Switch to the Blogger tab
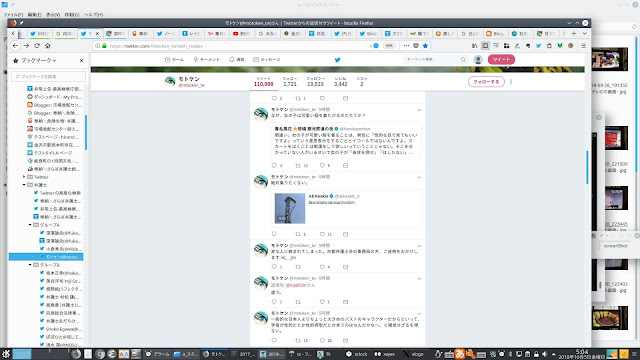This screenshot has height=360, width=640. (x=495, y=33)
